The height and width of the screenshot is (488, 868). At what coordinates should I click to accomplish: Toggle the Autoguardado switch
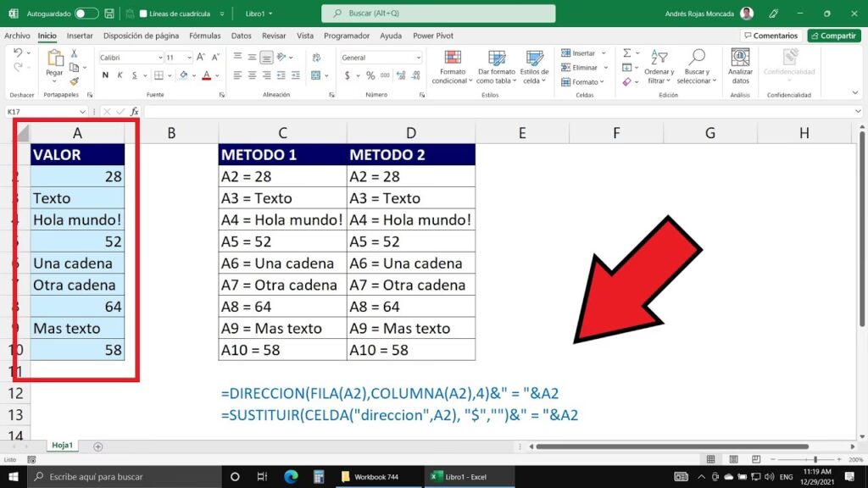click(x=86, y=14)
